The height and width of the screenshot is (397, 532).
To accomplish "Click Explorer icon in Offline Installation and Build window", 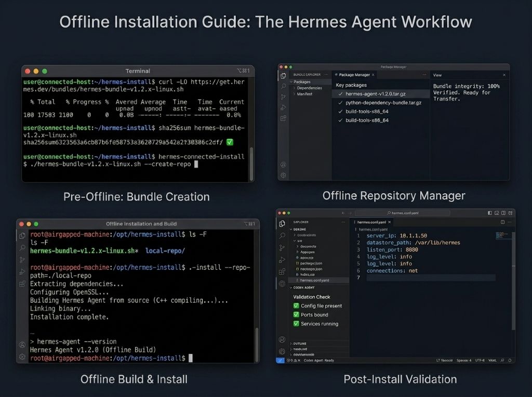I will (x=22, y=236).
